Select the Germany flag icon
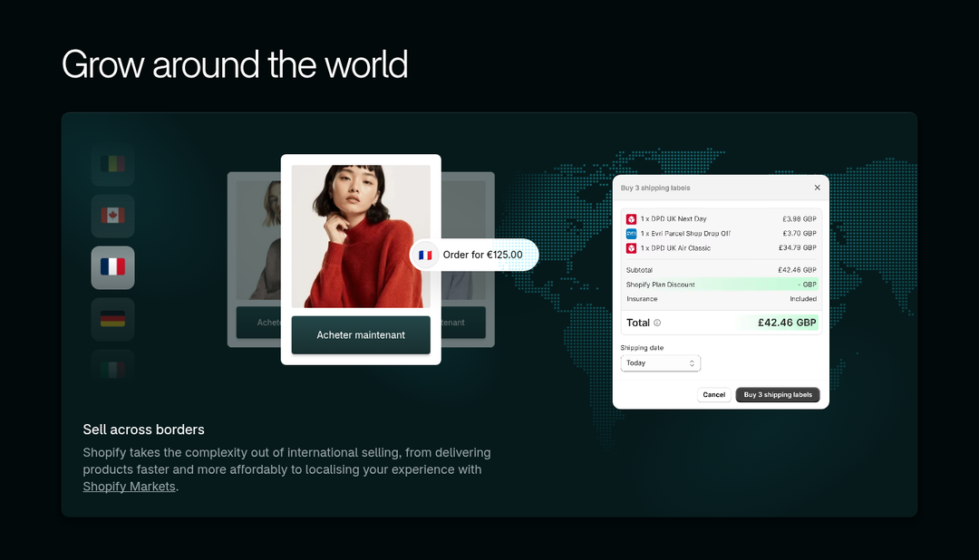Viewport: 979px width, 560px height. pyautogui.click(x=113, y=319)
